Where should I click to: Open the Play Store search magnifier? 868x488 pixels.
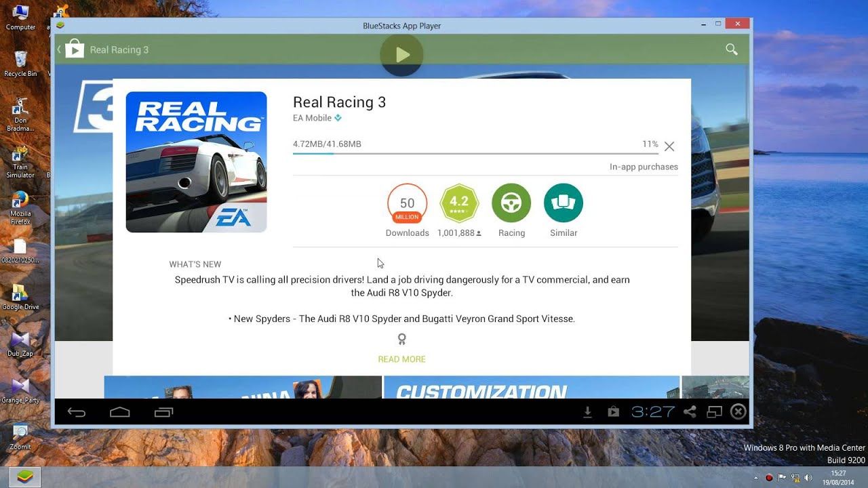click(x=732, y=49)
